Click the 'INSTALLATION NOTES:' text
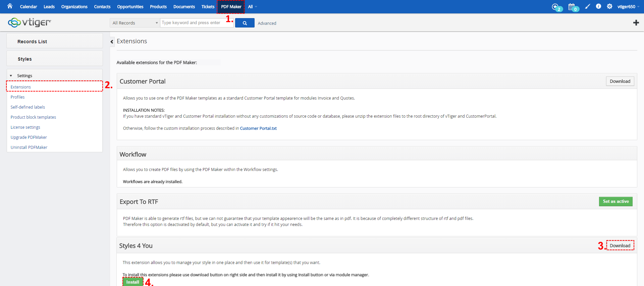This screenshot has width=644, height=286. [144, 110]
